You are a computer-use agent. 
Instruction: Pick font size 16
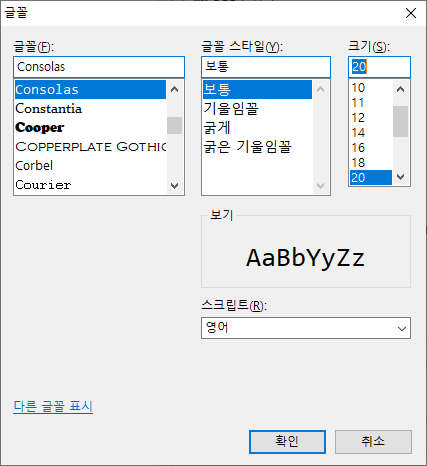[371, 148]
